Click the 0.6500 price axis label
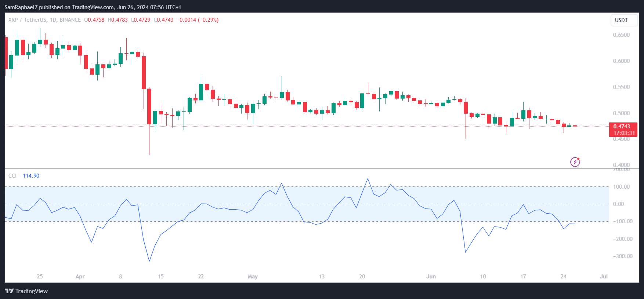This screenshot has height=299, width=644. [x=621, y=35]
